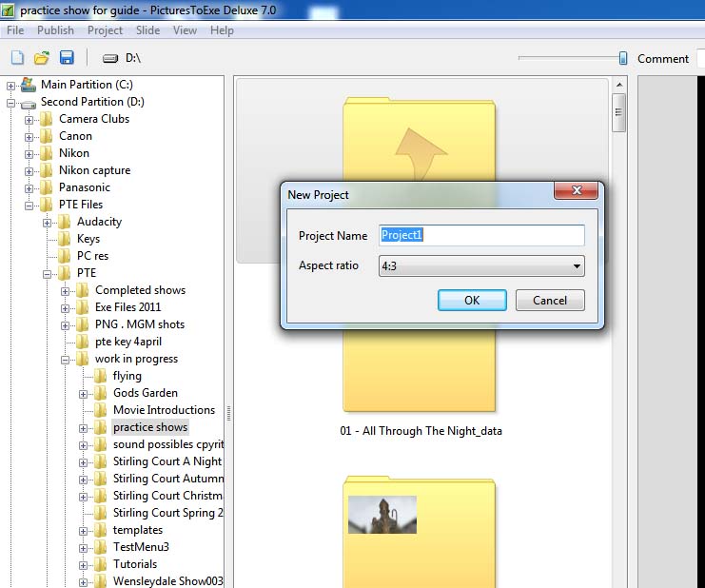Select the sound possibles cpyrit folder

pos(168,444)
